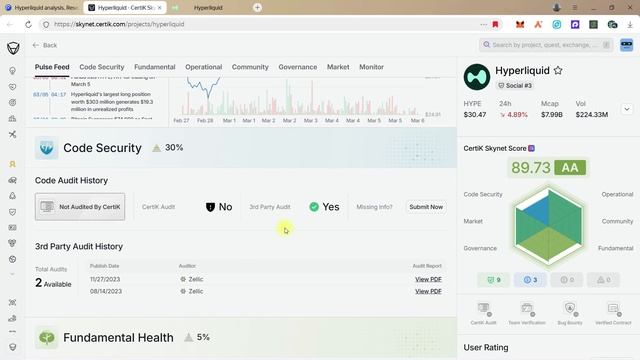
Task: Open the heart-shield icon in left sidebar
Action: coord(13,87)
